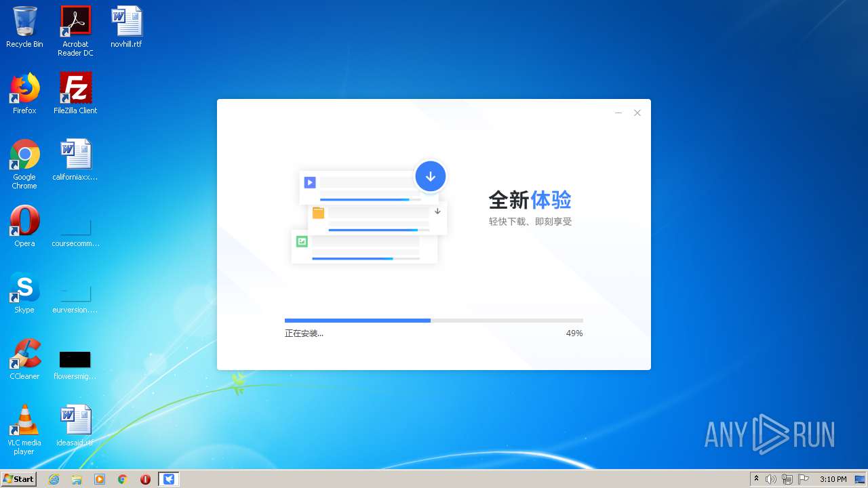Image resolution: width=868 pixels, height=488 pixels.
Task: Show hidden tray icons arrow
Action: [757, 479]
